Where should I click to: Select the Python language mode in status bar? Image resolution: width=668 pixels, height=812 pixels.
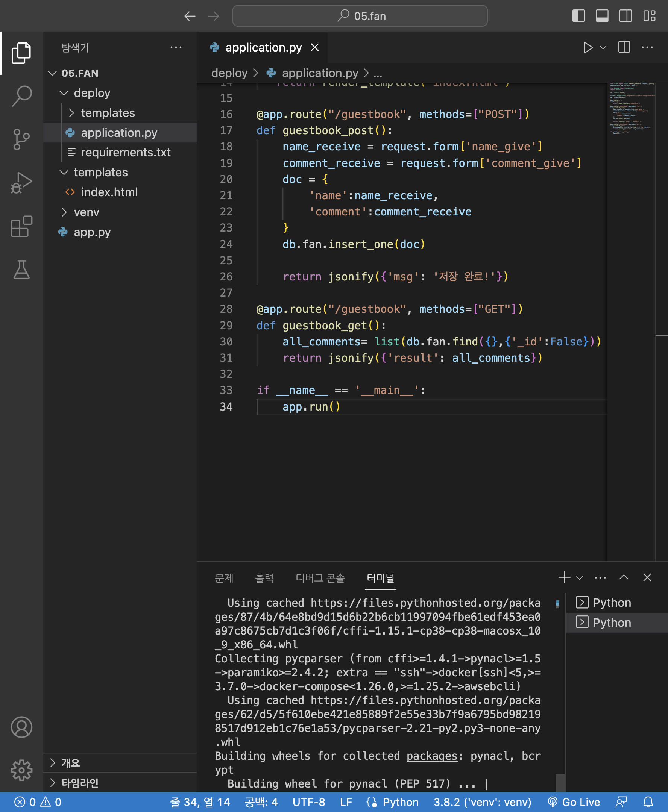(x=400, y=802)
